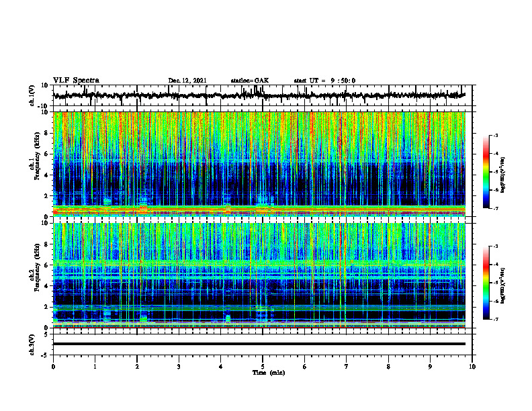Click time axis tick label "8"
The height and width of the screenshot is (411, 532).
pos(388,367)
